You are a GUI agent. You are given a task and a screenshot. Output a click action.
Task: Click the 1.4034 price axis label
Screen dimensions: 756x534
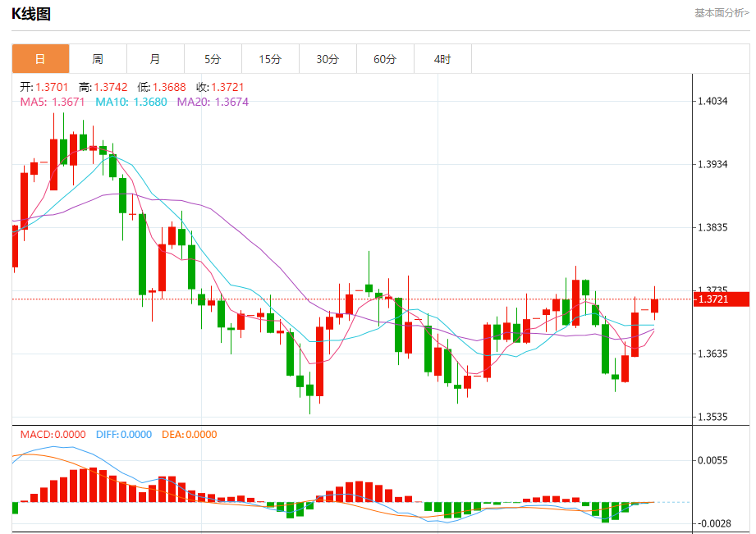712,101
